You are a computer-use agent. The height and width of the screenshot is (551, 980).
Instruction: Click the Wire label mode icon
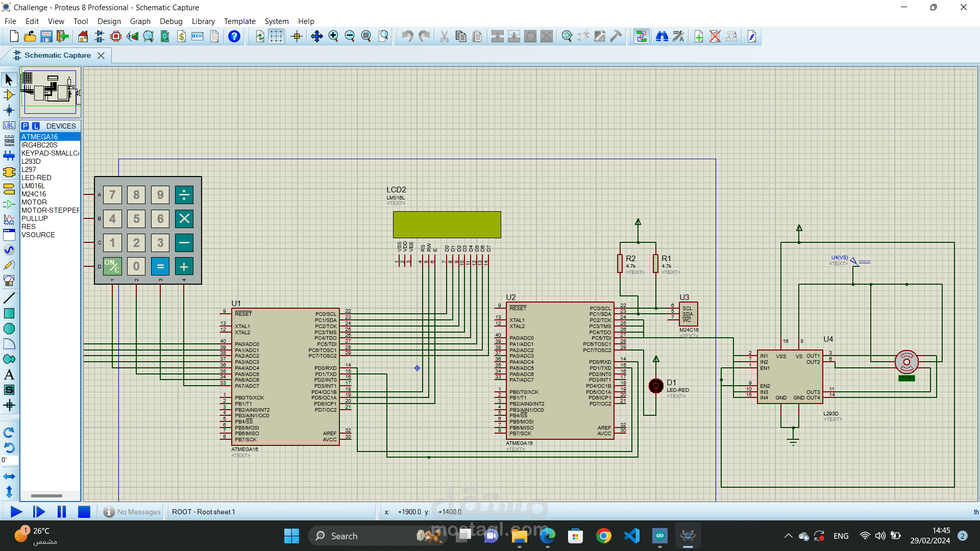coord(9,126)
